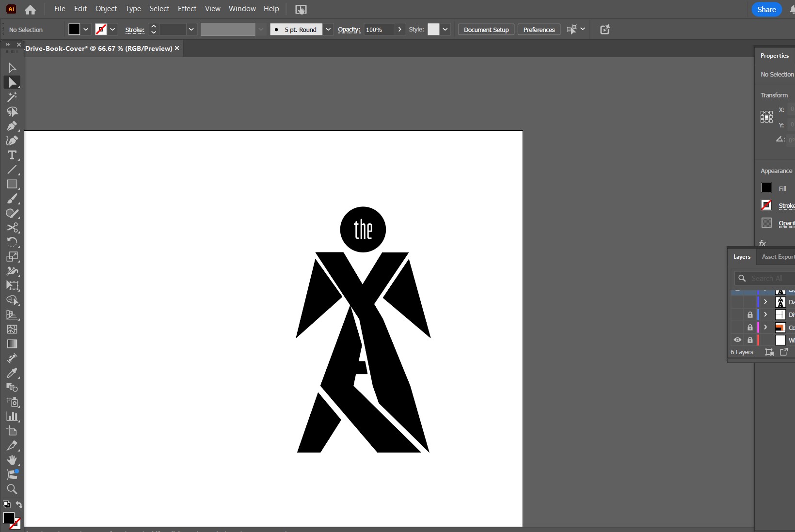Choose the Type tool

pyautogui.click(x=12, y=155)
